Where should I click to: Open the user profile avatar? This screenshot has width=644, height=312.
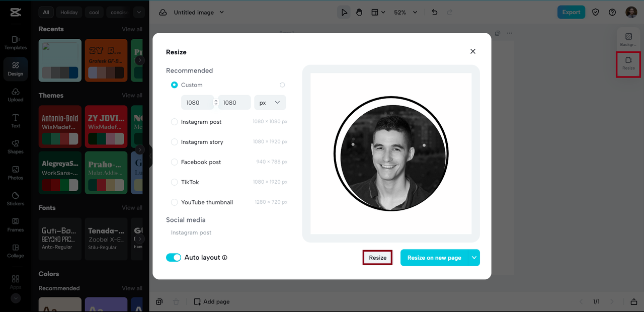(x=631, y=12)
